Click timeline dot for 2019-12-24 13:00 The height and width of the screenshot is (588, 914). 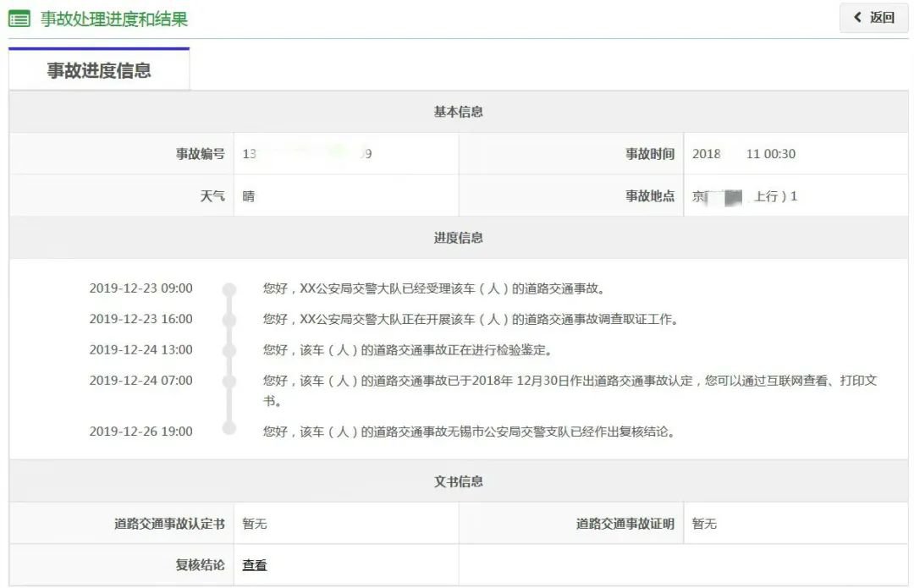pyautogui.click(x=228, y=350)
